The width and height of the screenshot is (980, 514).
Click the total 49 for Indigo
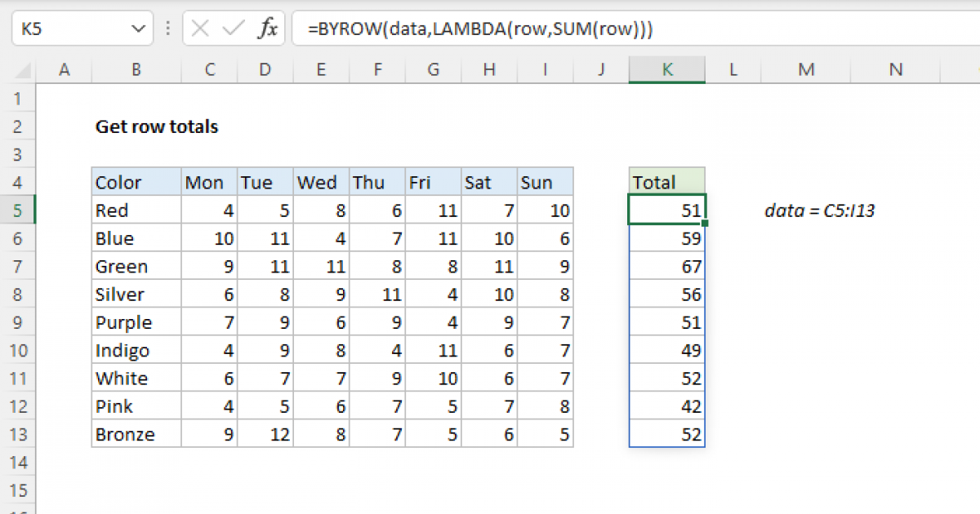click(667, 350)
